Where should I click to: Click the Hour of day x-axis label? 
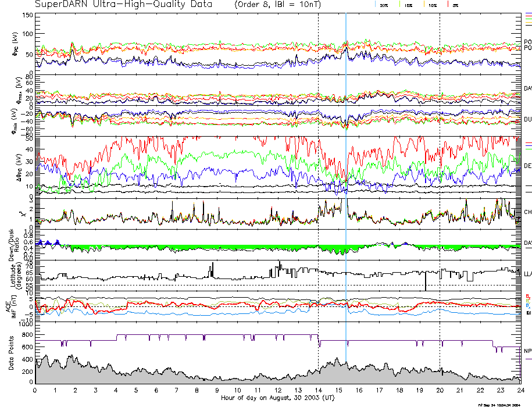pyautogui.click(x=277, y=398)
